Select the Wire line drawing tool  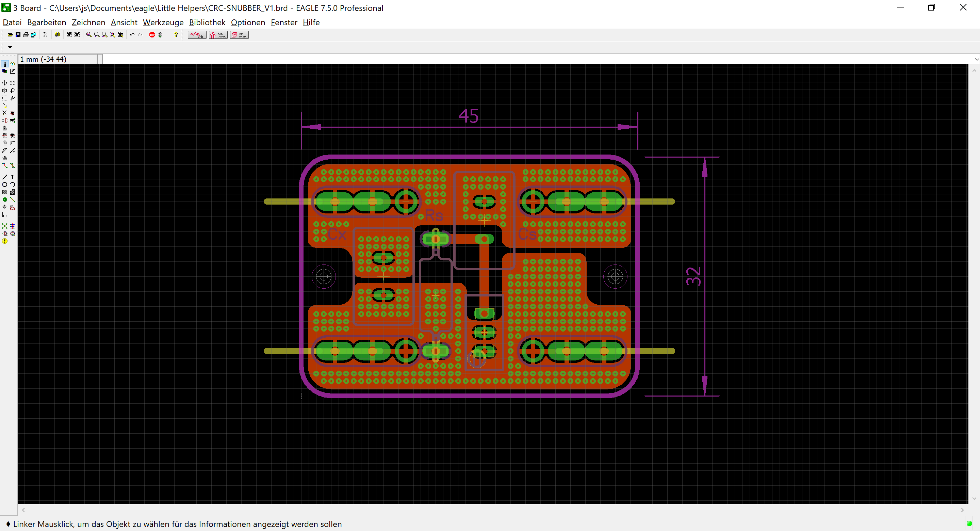[4, 177]
